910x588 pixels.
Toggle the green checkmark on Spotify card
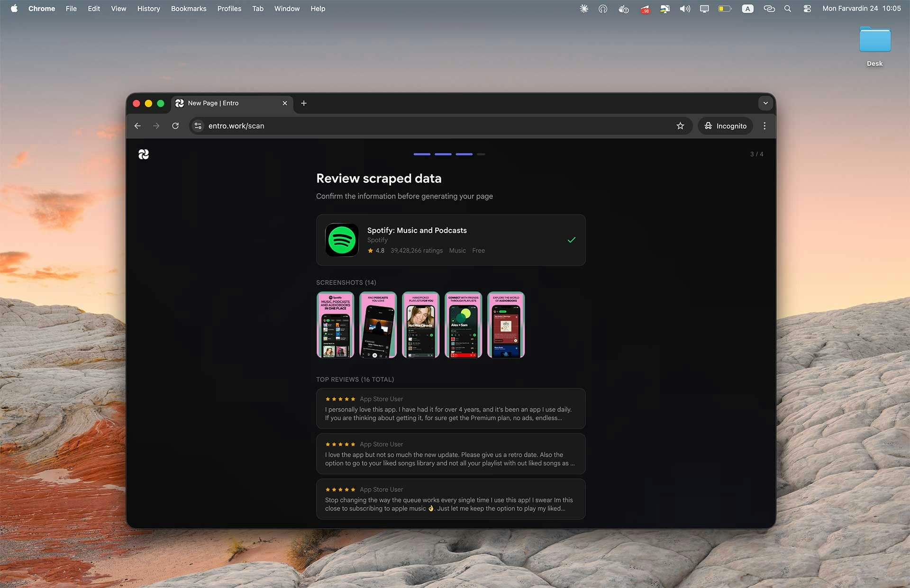571,240
